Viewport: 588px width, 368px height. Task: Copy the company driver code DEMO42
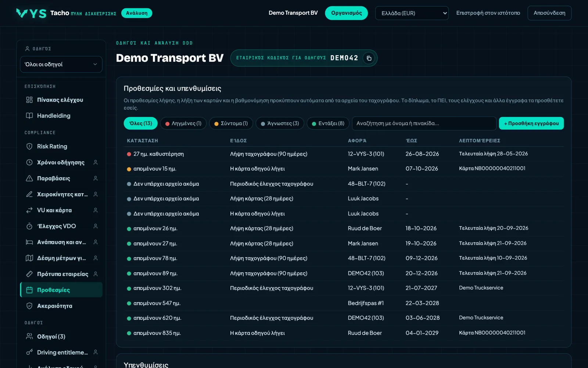point(369,58)
